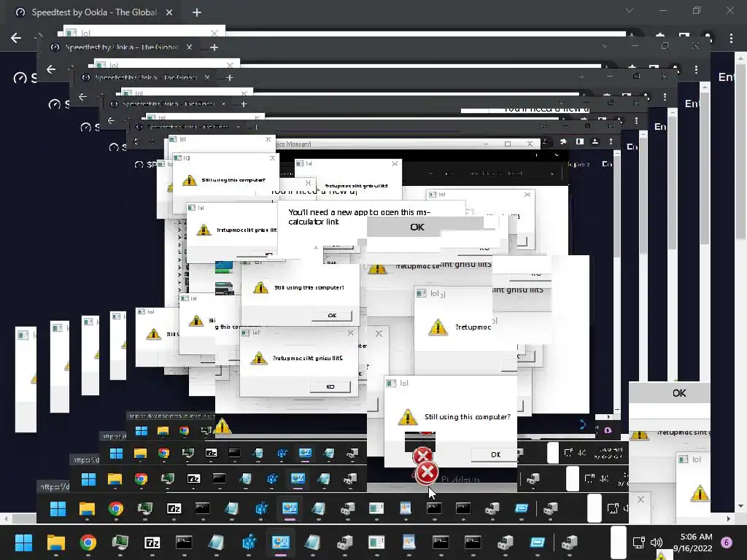
Task: Open the three-dot menu of second nested Chrome window
Action: point(696,69)
